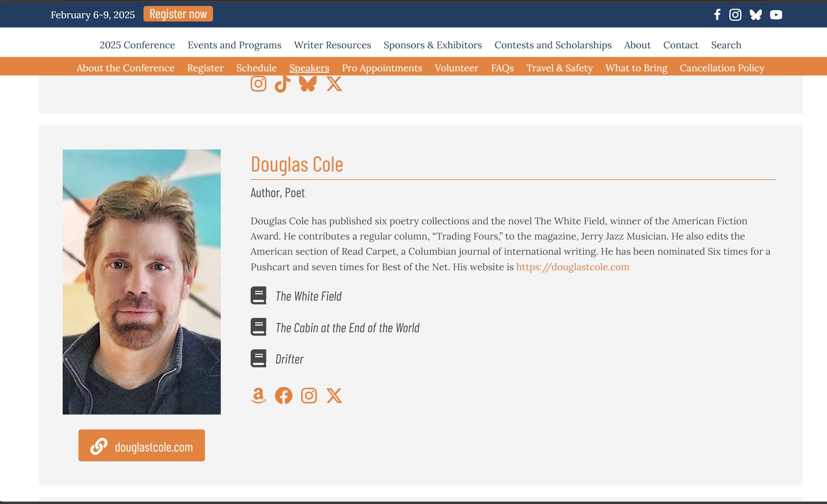Go to the Pro Appointments page

[382, 68]
